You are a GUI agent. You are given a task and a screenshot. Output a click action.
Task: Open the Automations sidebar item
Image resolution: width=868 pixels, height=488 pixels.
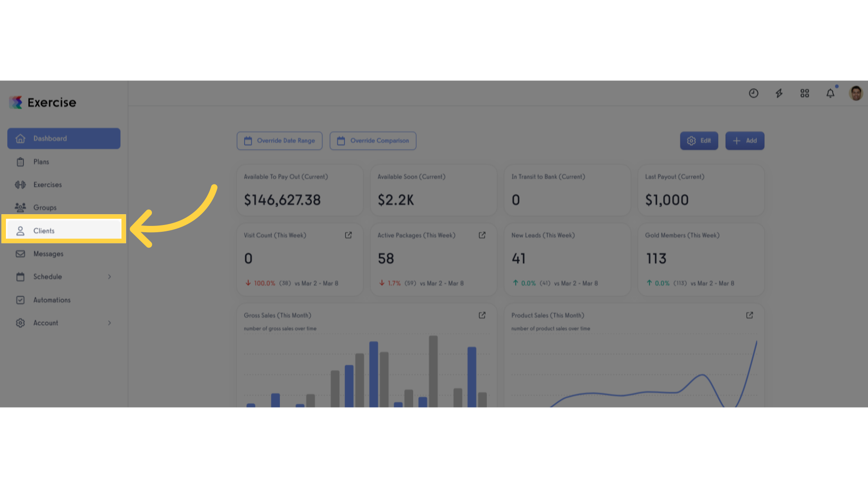(x=64, y=300)
